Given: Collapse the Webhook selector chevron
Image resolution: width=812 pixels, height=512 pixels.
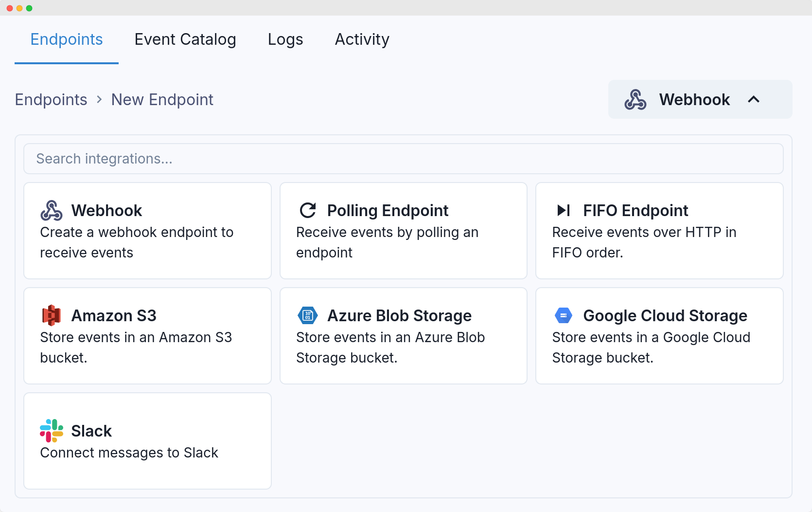Looking at the screenshot, I should (754, 99).
